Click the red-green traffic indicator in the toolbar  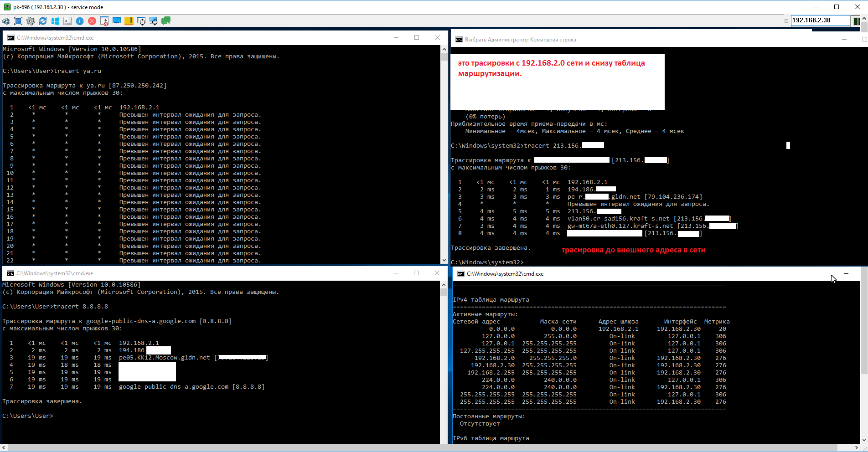pyautogui.click(x=857, y=21)
